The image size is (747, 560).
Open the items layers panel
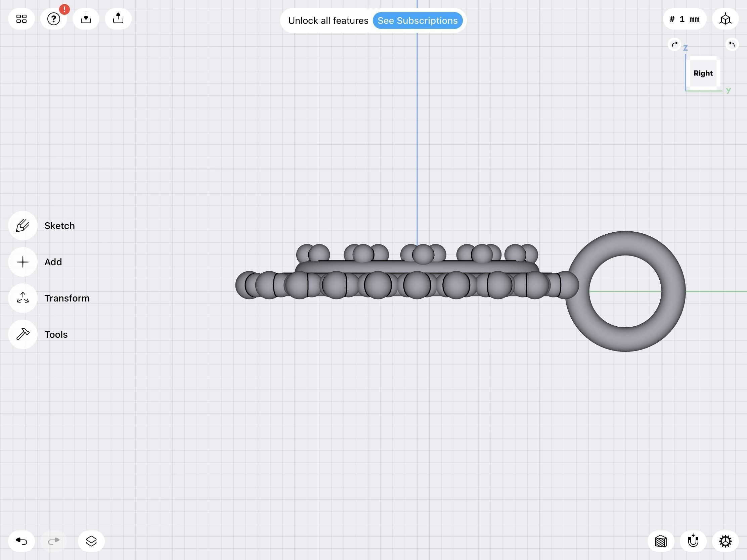click(91, 541)
